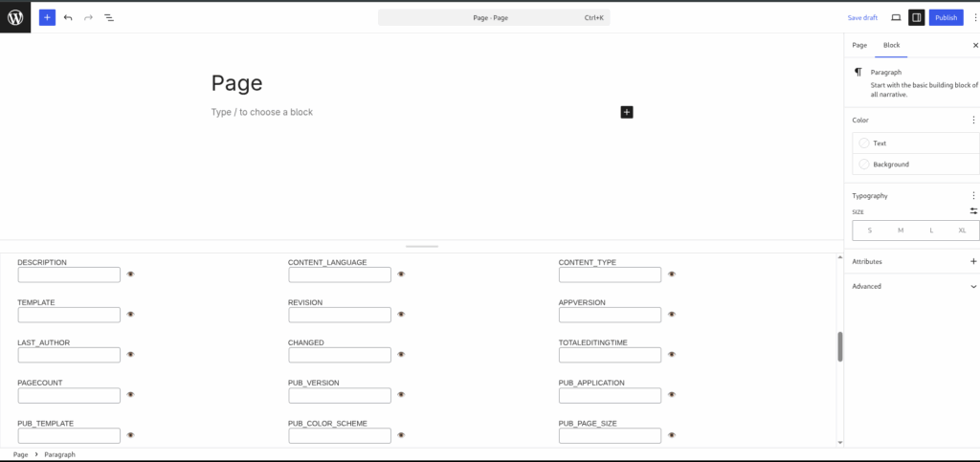Toggle visibility eye for PUB_PAGE_SIZE

click(x=672, y=435)
